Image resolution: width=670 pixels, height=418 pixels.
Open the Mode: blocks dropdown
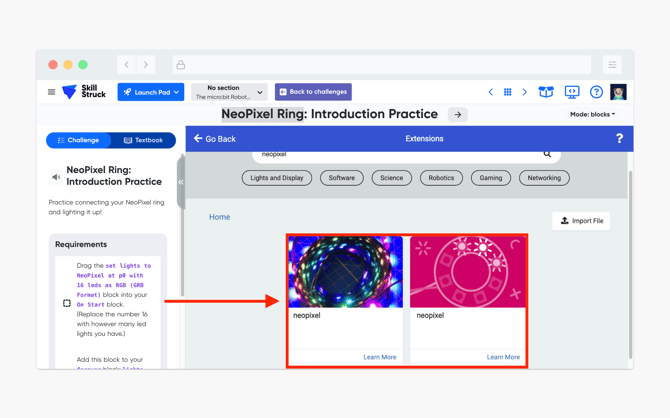[592, 114]
